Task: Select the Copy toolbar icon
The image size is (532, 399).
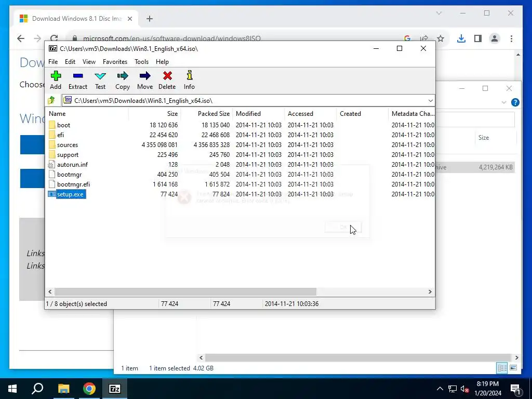Action: 123,76
